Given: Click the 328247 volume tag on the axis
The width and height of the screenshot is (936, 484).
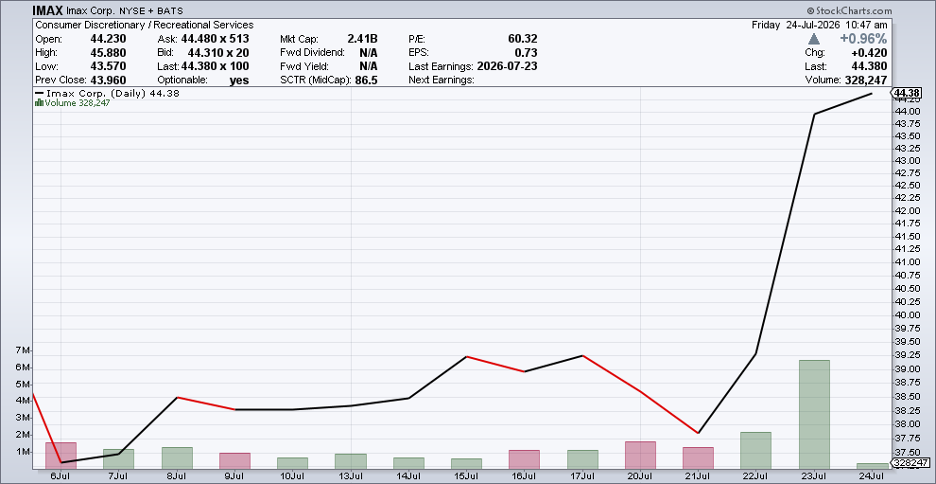Looking at the screenshot, I should point(910,463).
